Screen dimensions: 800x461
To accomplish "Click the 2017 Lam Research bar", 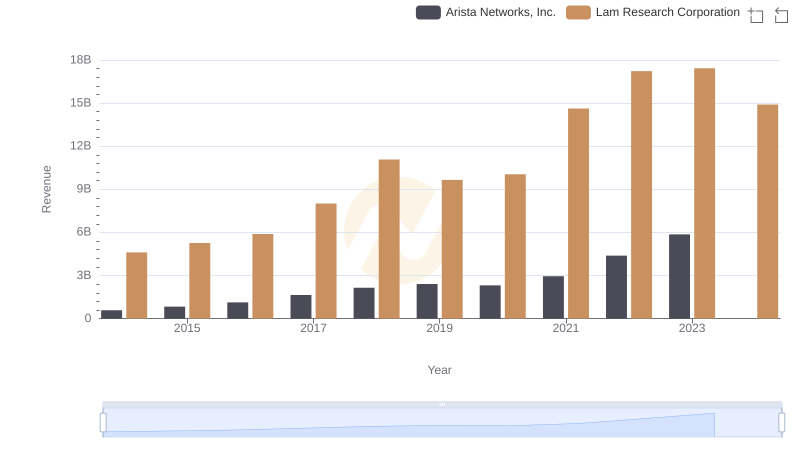I will [x=326, y=261].
